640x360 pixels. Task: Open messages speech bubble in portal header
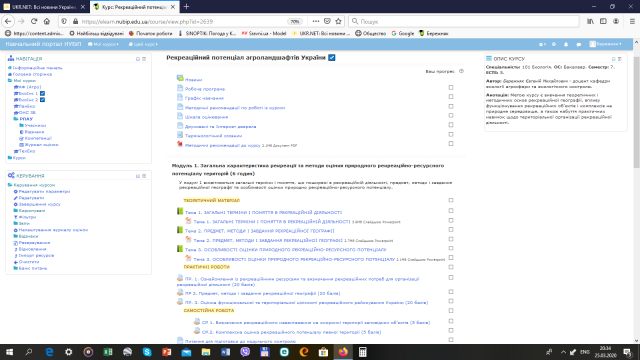578,44
